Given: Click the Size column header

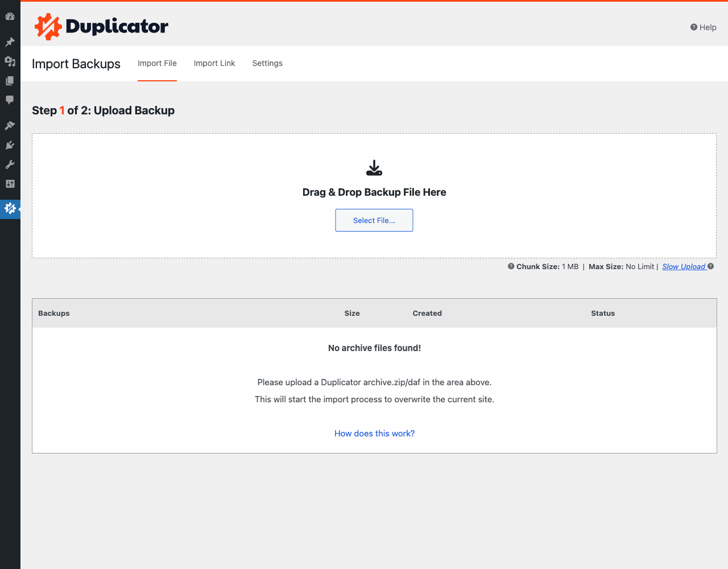Looking at the screenshot, I should coord(352,314).
